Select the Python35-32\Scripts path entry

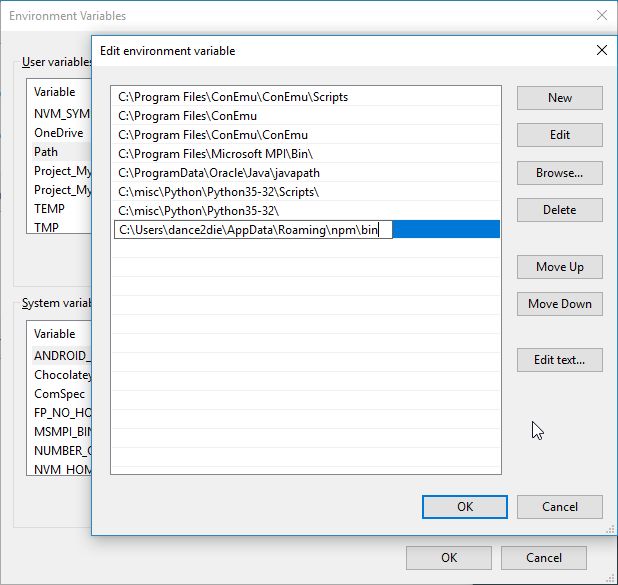[218, 192]
